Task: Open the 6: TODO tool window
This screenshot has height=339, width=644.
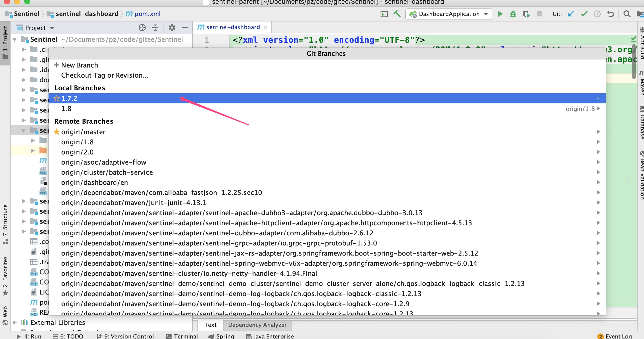Action: tap(68, 336)
